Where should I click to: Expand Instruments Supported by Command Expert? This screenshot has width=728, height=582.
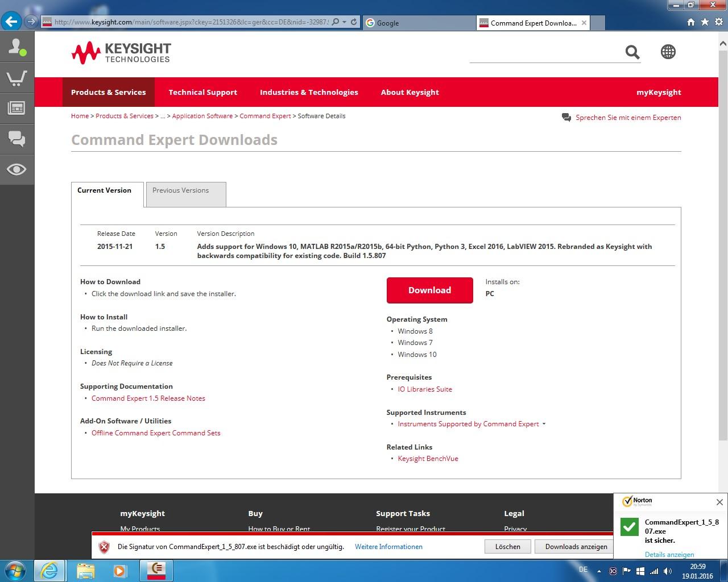pyautogui.click(x=544, y=424)
